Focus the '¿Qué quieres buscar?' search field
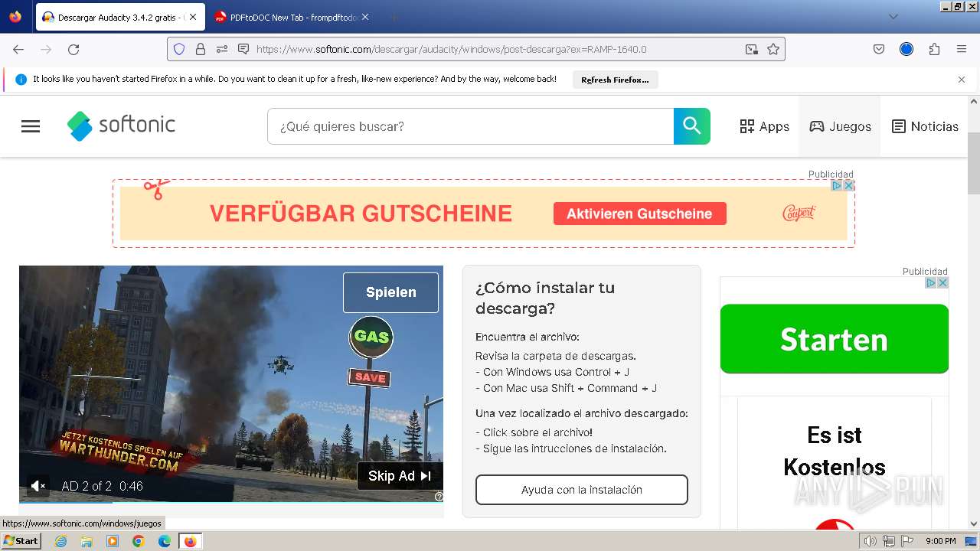The width and height of the screenshot is (980, 551). click(x=471, y=126)
